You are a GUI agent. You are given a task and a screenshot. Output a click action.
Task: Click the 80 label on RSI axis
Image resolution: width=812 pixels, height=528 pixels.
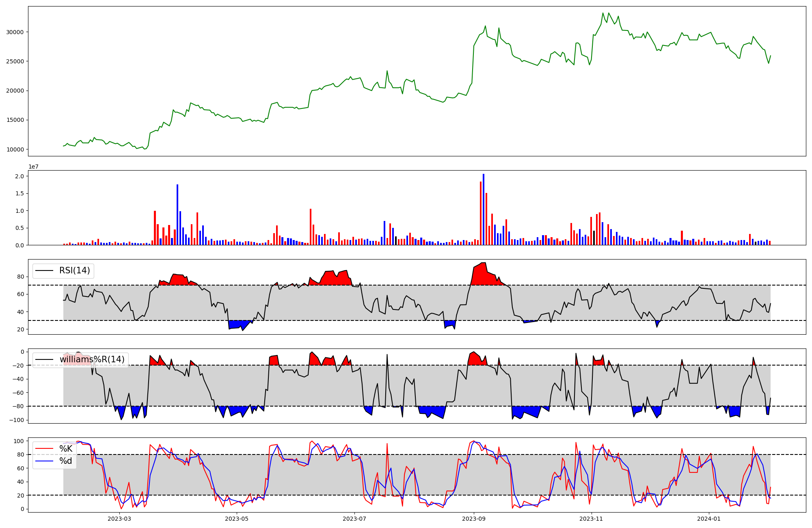20,277
